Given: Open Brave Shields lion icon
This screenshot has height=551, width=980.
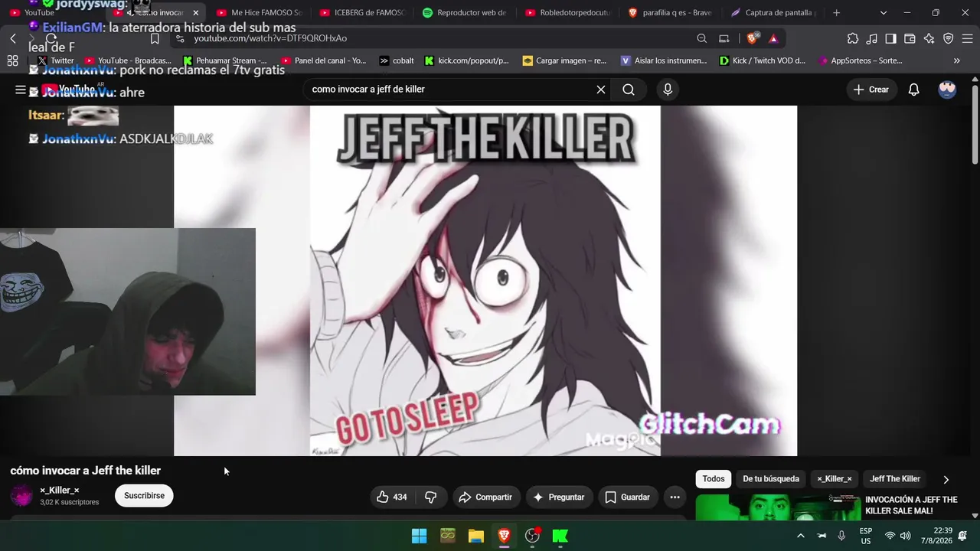Looking at the screenshot, I should [753, 38].
